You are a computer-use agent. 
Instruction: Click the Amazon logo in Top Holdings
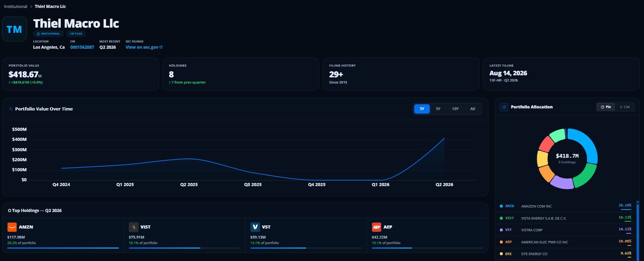12,227
